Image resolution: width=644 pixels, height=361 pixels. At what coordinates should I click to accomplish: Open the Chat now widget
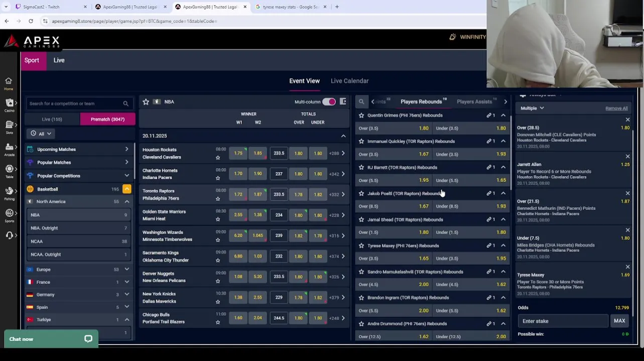pos(51,339)
